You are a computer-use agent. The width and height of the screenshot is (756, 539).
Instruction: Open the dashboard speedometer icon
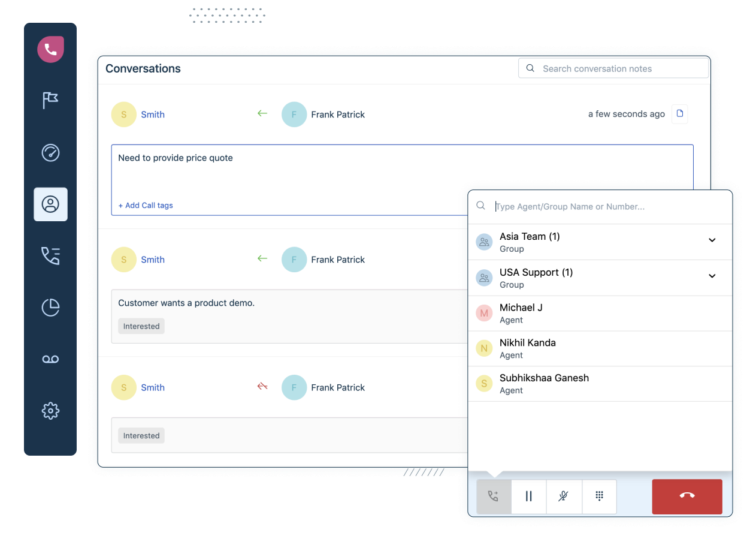tap(50, 153)
